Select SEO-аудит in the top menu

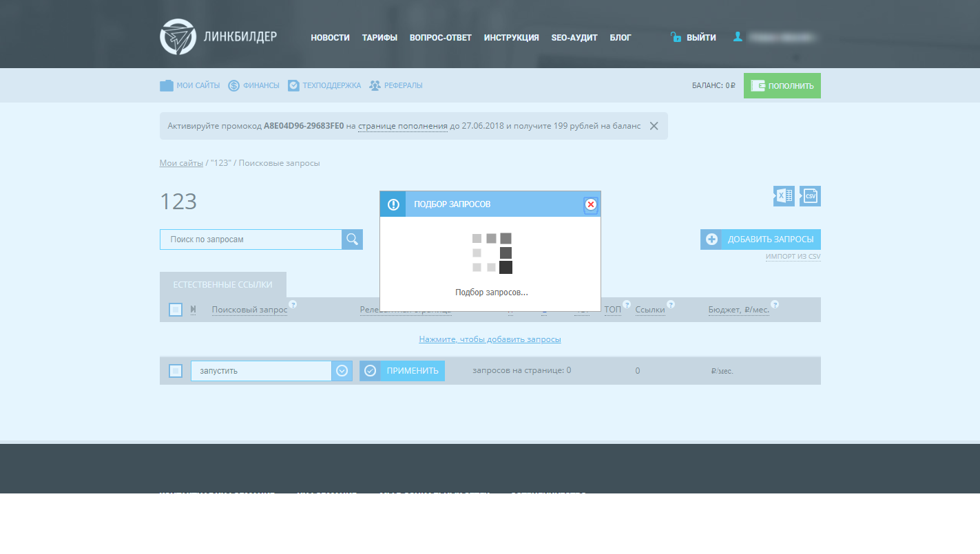(574, 38)
